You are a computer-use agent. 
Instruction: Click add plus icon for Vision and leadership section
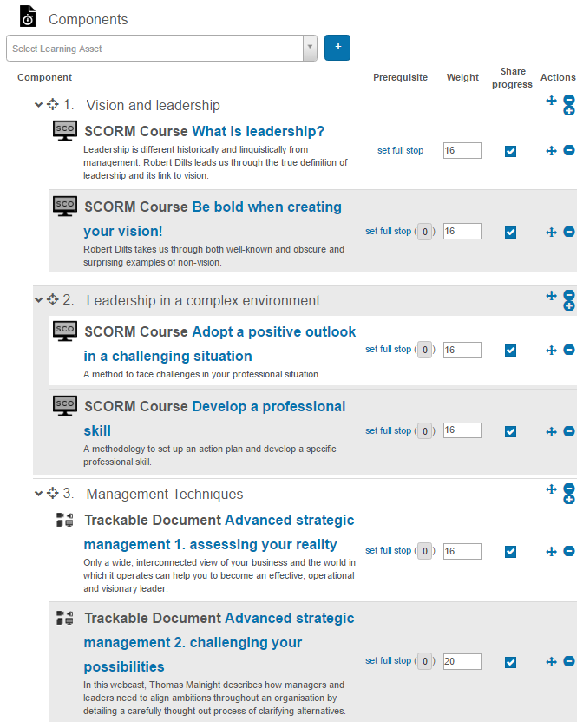click(569, 110)
